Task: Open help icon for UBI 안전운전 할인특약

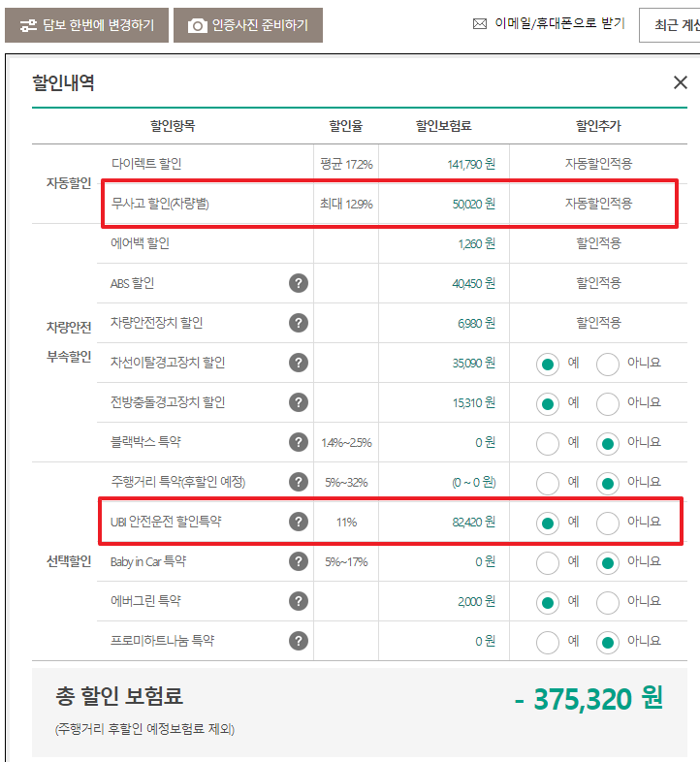Action: coord(299,522)
